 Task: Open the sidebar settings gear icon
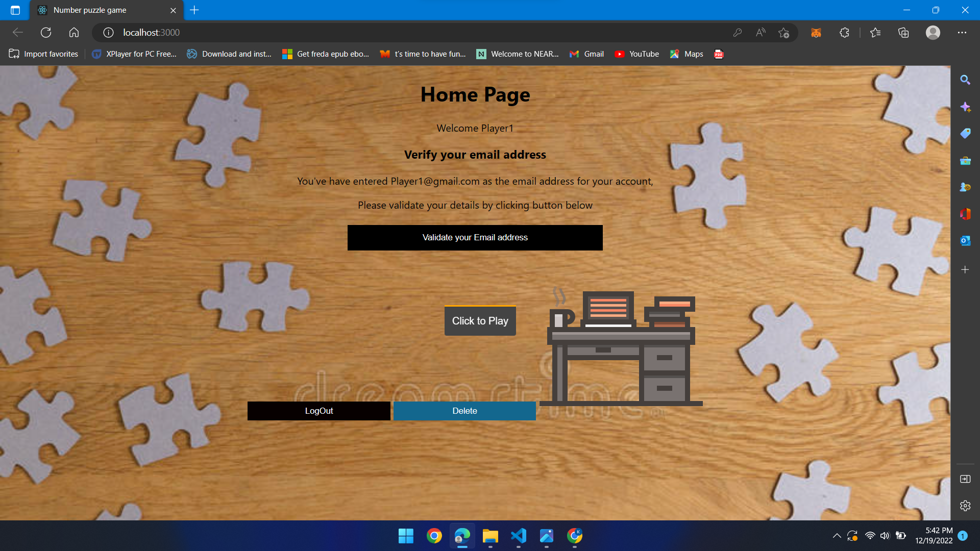tap(965, 506)
